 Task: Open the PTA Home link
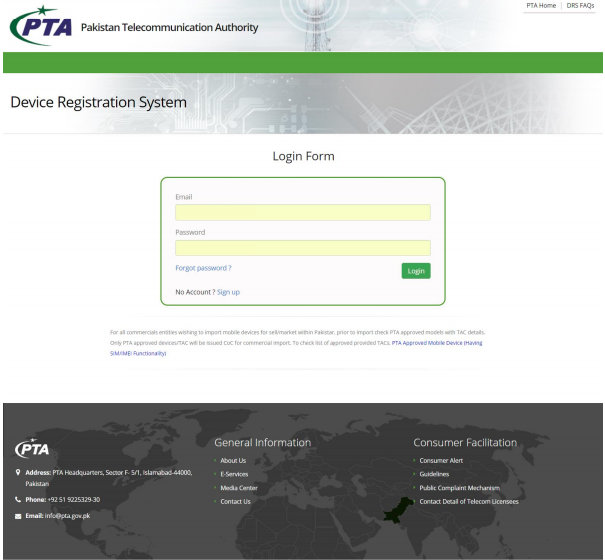point(540,6)
